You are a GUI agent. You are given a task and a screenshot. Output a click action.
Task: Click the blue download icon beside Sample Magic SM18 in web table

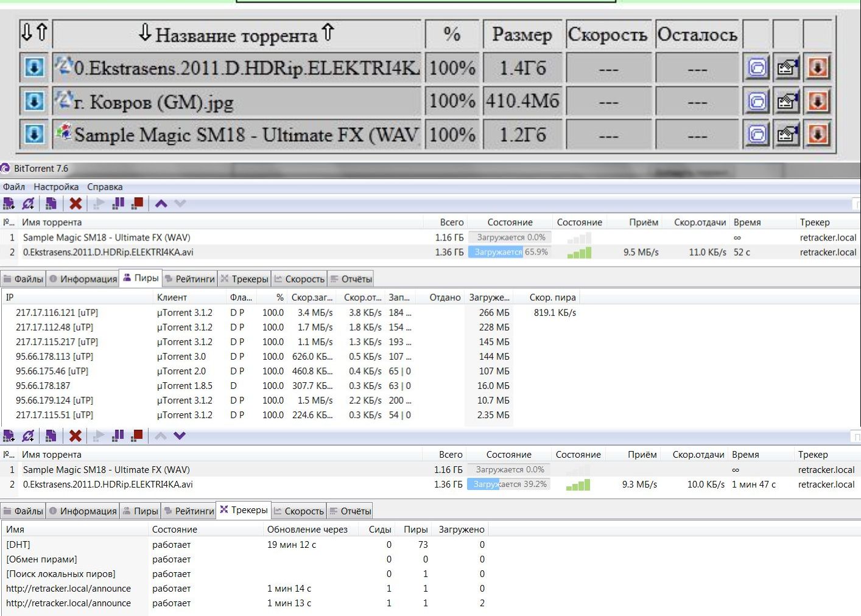point(34,134)
